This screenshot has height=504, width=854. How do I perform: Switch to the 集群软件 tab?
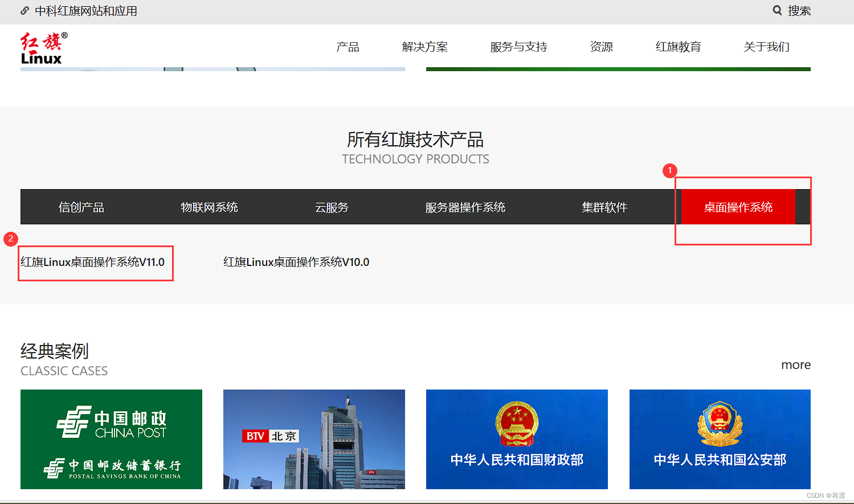(x=604, y=207)
